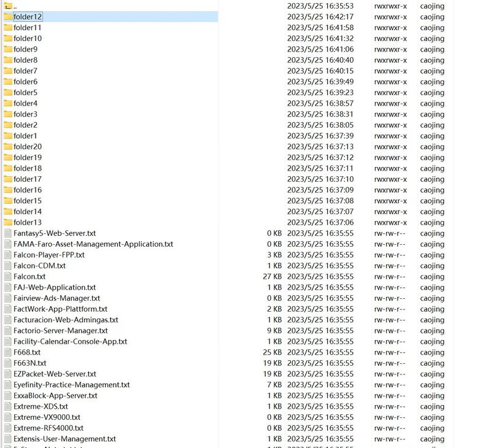This screenshot has height=448, width=491.
Task: Select file F663N.txt
Action: (x=29, y=363)
